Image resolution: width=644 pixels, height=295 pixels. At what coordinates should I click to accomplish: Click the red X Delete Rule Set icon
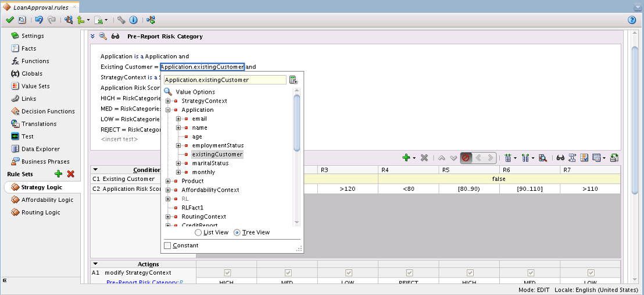coord(71,174)
